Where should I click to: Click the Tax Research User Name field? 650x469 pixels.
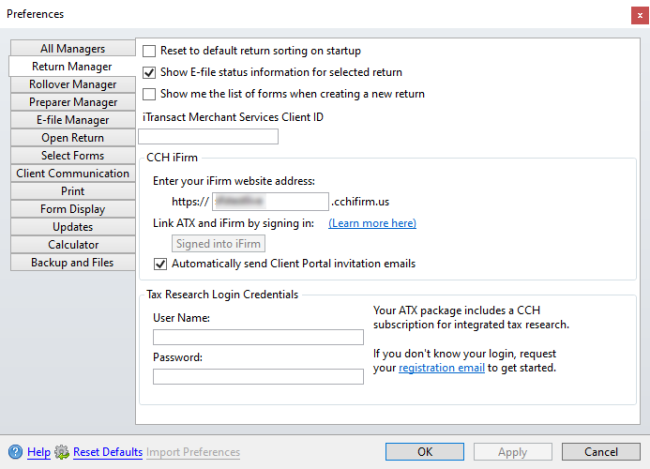click(258, 337)
